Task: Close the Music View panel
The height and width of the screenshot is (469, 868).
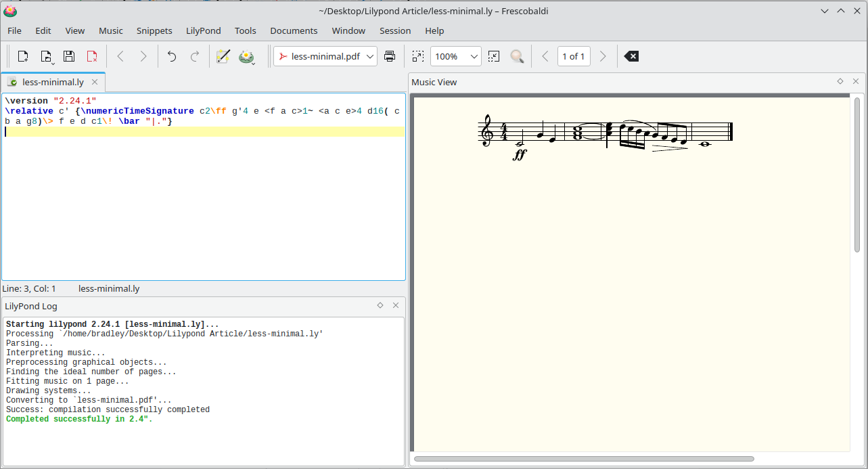Action: pyautogui.click(x=856, y=81)
